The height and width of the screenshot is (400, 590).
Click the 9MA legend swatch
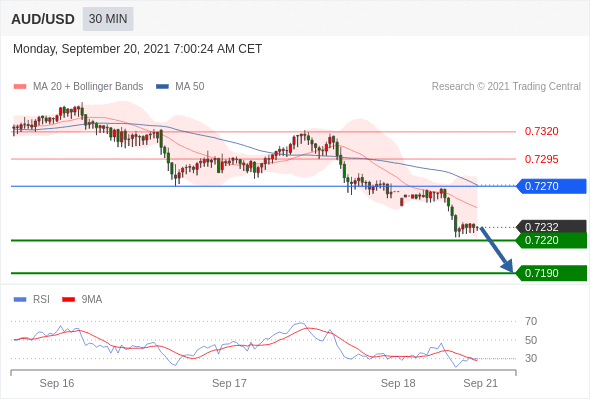pos(68,300)
